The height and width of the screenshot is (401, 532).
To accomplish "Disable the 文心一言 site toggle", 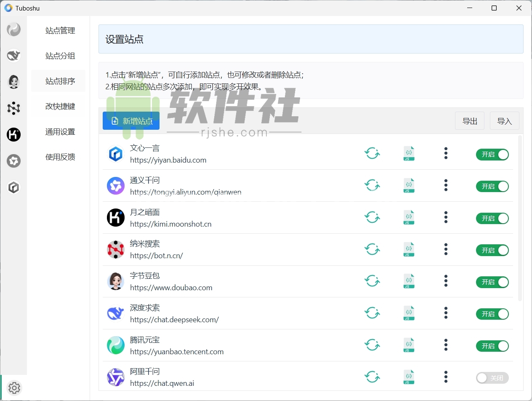I will point(492,155).
